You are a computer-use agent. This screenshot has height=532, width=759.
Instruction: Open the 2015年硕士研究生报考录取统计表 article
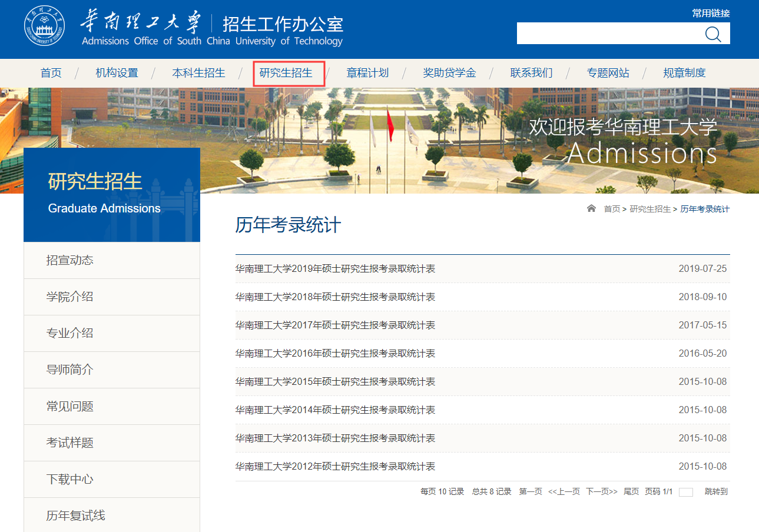tap(335, 382)
